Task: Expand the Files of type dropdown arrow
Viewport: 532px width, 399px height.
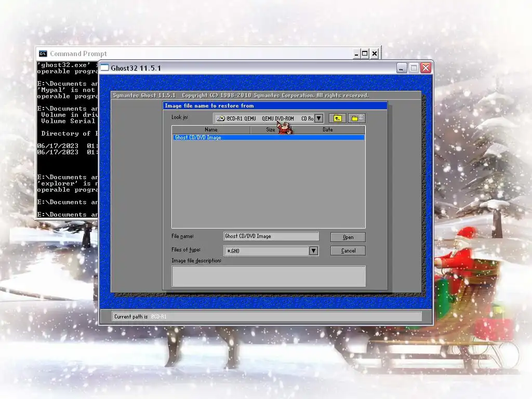Action: coord(313,251)
